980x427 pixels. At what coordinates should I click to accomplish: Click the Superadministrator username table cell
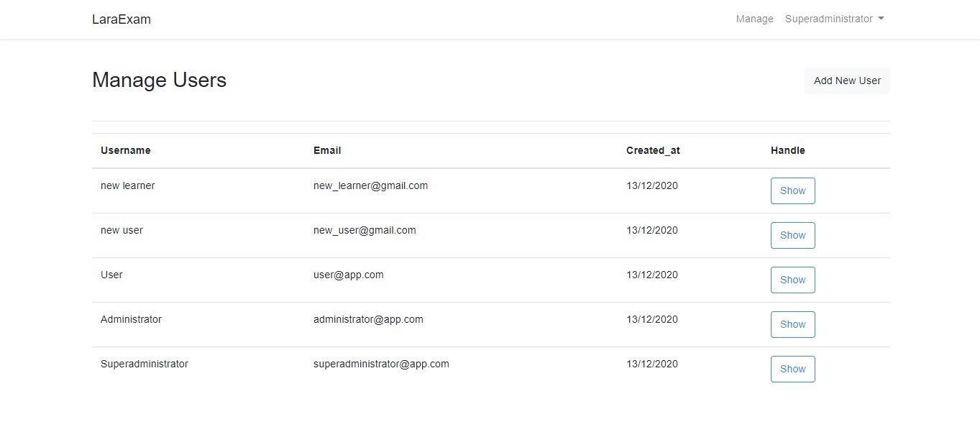point(145,364)
